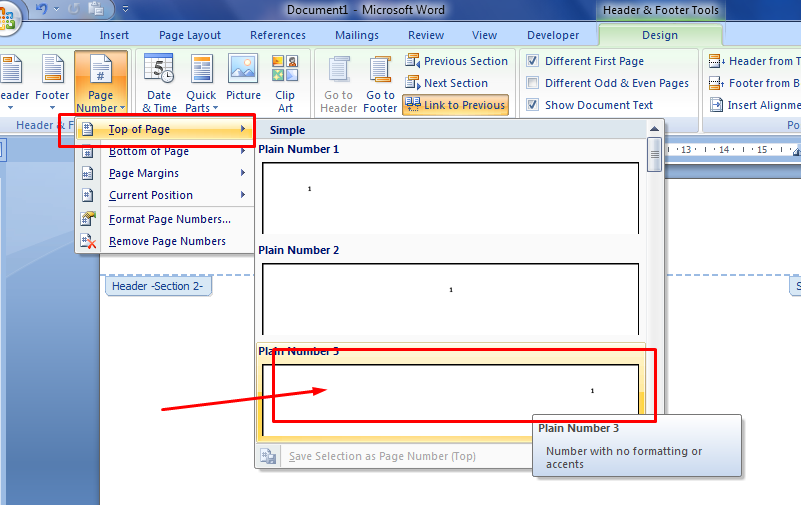Choose Remove Page Numbers
This screenshot has height=505, width=801.
(x=164, y=241)
